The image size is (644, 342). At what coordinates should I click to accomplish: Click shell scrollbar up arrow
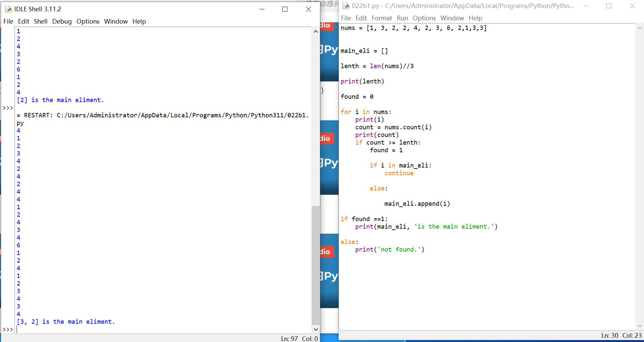[x=316, y=32]
